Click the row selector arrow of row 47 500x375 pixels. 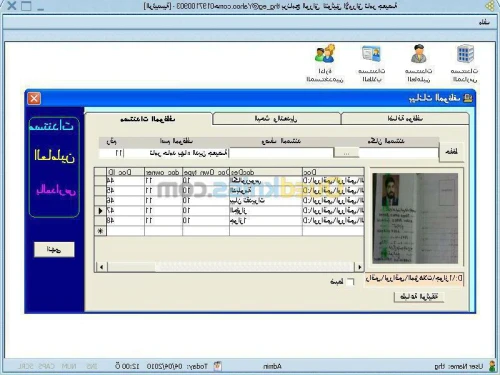tap(100, 211)
